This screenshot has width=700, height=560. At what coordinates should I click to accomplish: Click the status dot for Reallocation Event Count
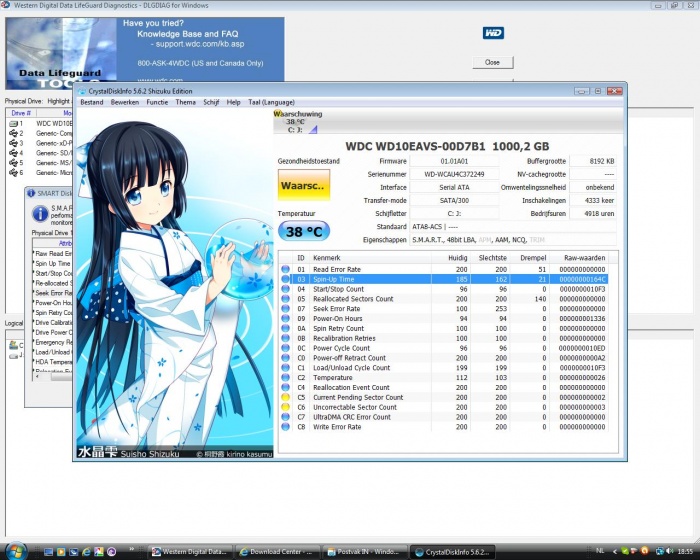(285, 387)
